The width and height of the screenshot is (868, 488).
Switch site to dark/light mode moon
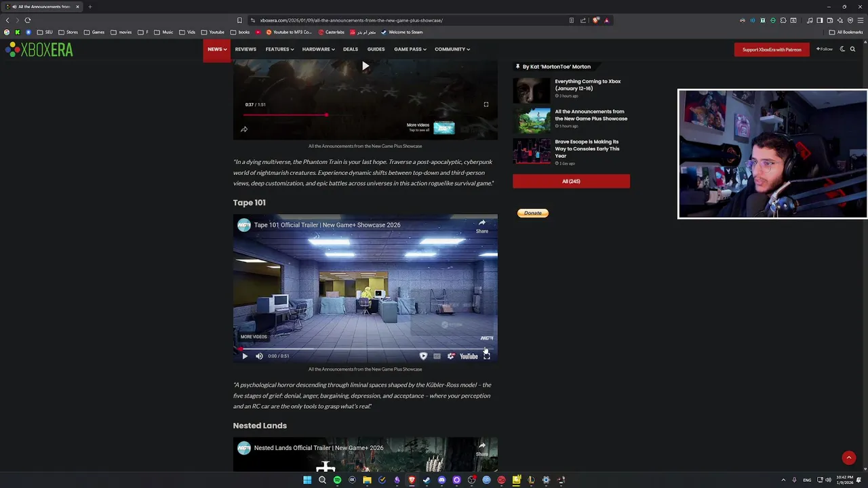pos(842,49)
